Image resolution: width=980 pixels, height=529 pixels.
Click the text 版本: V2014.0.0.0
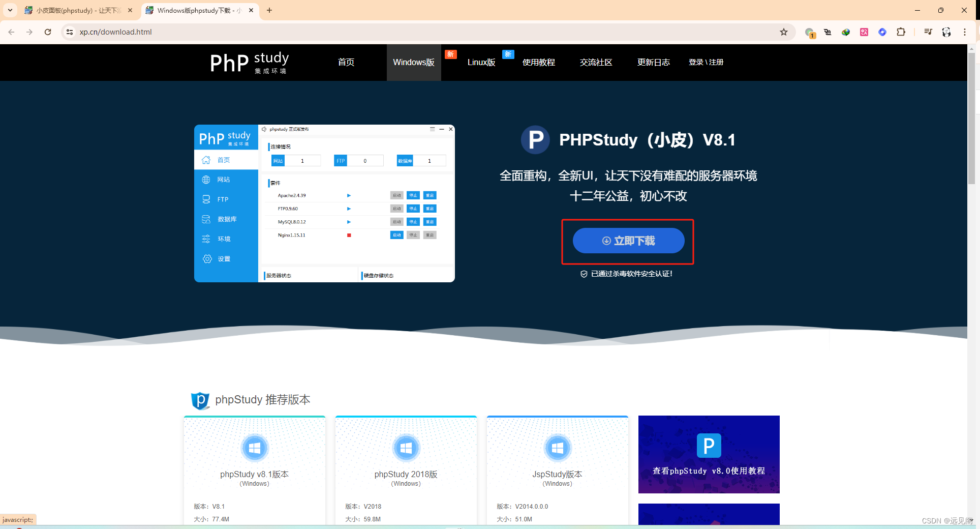click(522, 507)
